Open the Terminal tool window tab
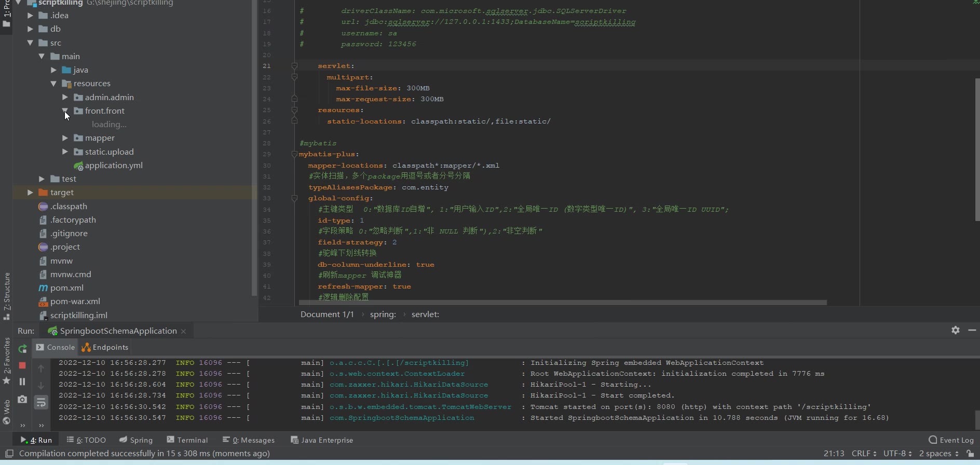Screen dimensions: 980x465 [187, 440]
